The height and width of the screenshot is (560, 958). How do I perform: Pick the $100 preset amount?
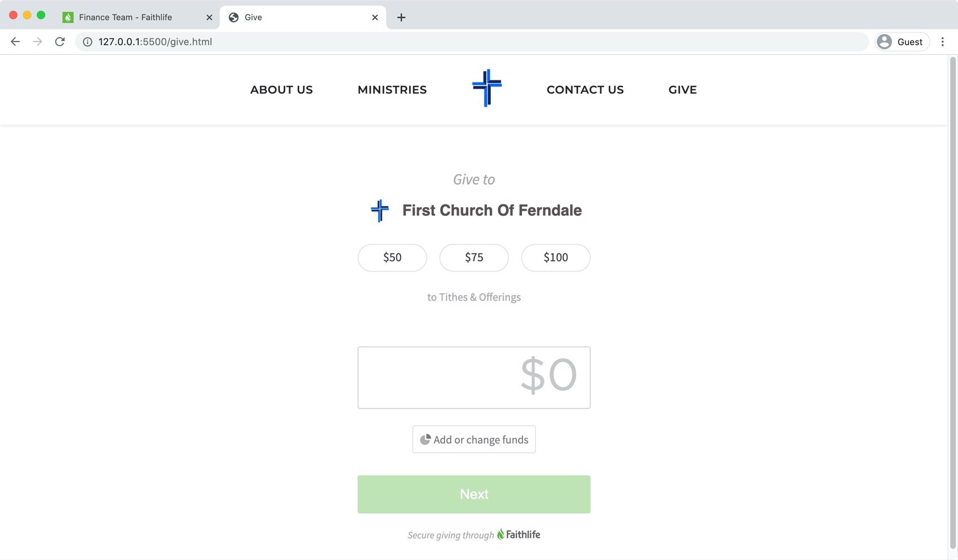[x=556, y=257]
